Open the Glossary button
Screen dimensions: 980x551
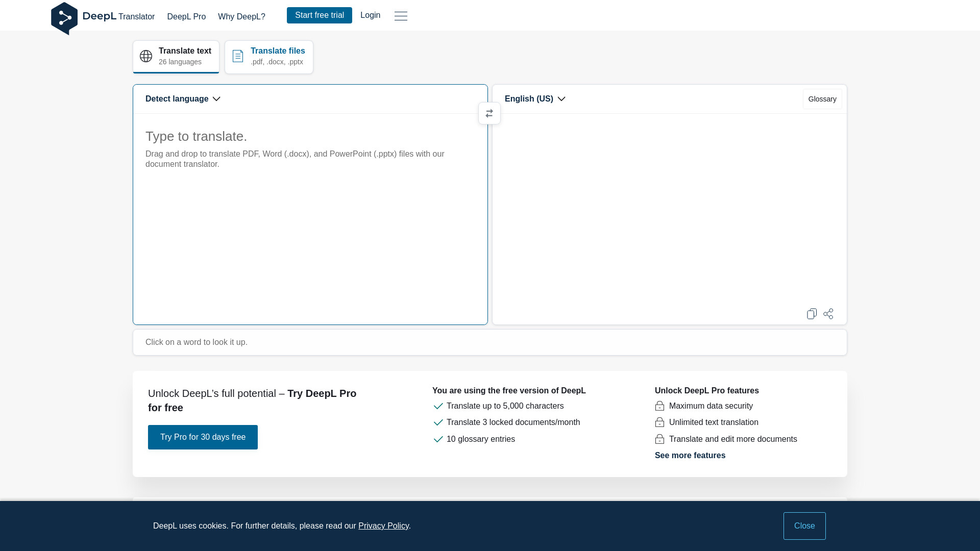(x=822, y=99)
